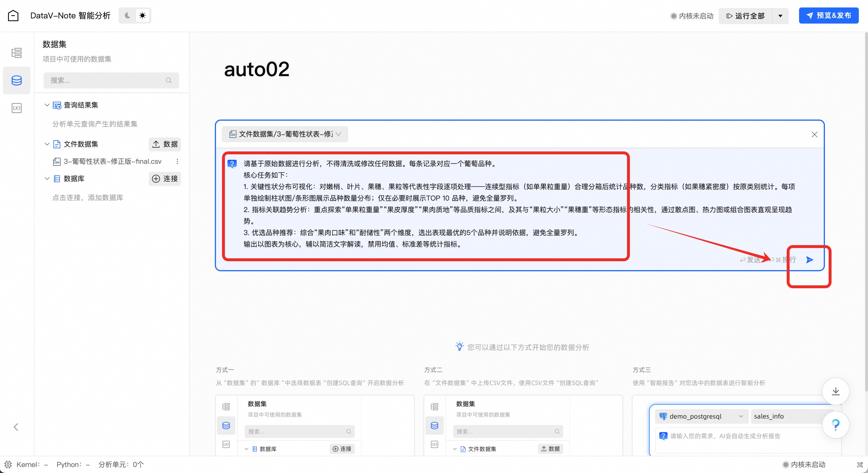This screenshot has width=868, height=473.
Task: Switch to dark mode moon toggle
Action: click(127, 16)
